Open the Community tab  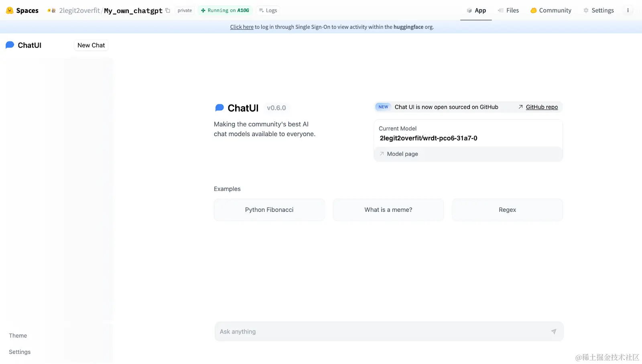(x=551, y=10)
